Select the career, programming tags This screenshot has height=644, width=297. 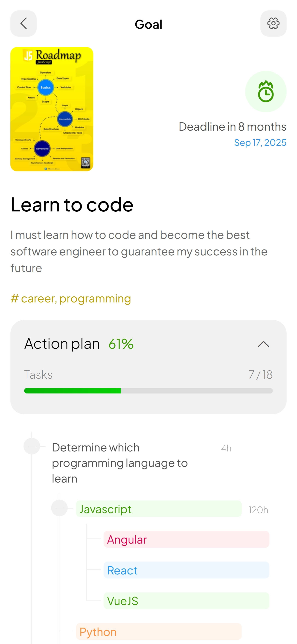(x=71, y=299)
